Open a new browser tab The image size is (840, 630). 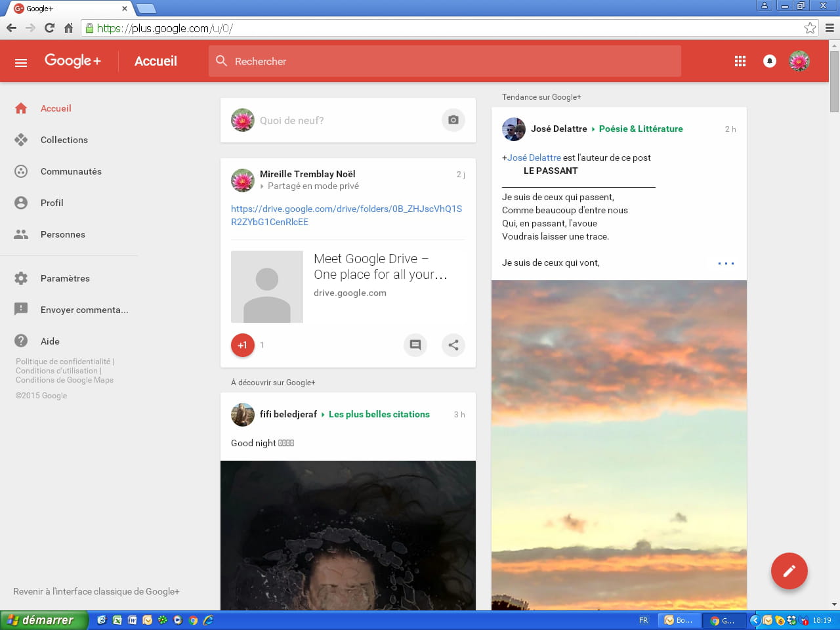(146, 9)
